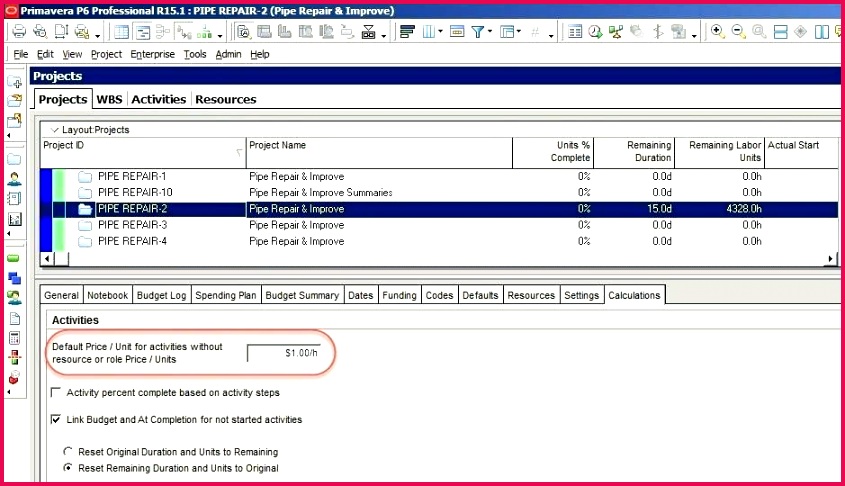This screenshot has height=486, width=845.
Task: Uncheck Link Budget and At Completion
Action: [56, 419]
